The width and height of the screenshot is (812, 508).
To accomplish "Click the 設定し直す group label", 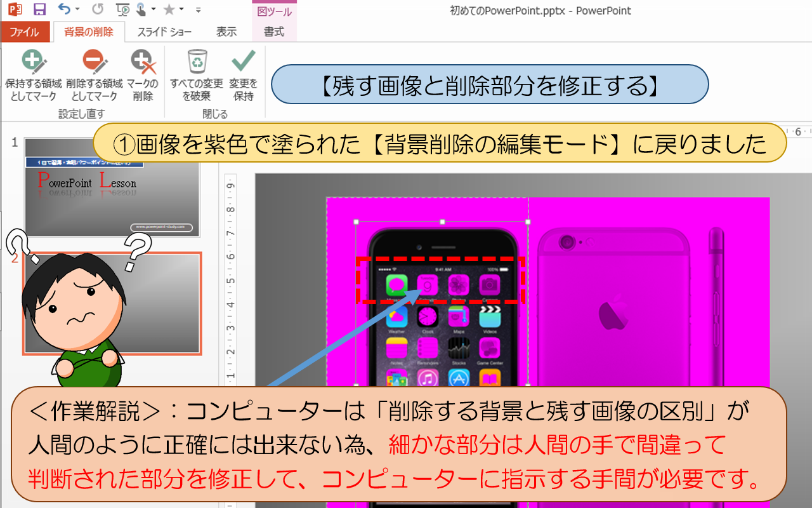I will [x=82, y=114].
